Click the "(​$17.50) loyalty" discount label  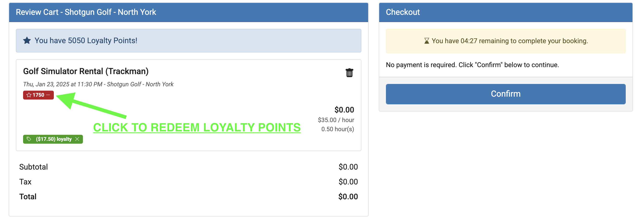(x=54, y=139)
